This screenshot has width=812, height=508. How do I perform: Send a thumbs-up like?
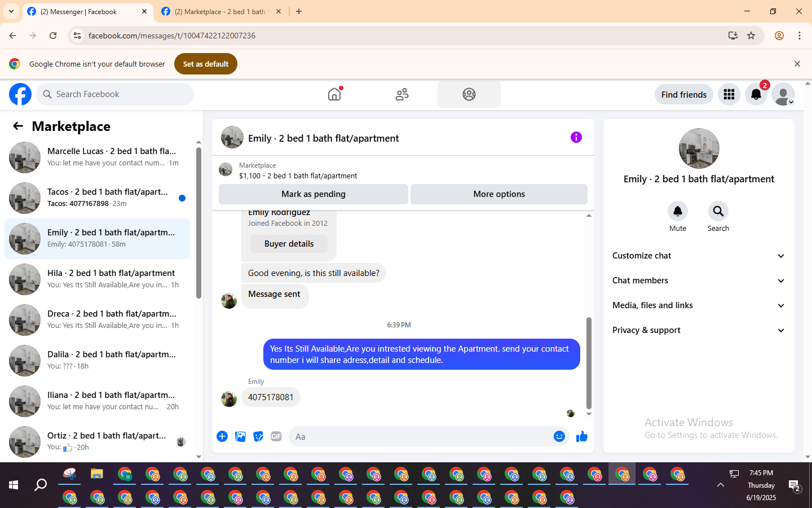point(582,436)
